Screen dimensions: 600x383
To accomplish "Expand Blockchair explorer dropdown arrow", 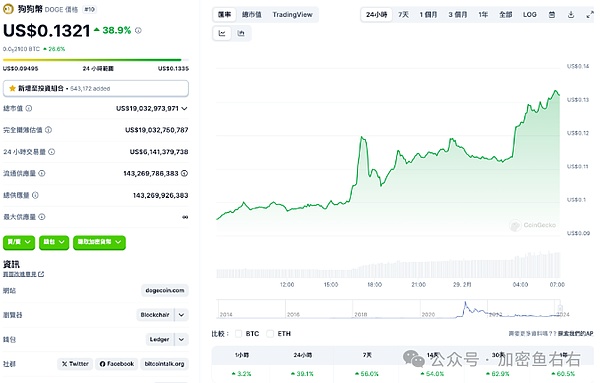I will tap(181, 315).
